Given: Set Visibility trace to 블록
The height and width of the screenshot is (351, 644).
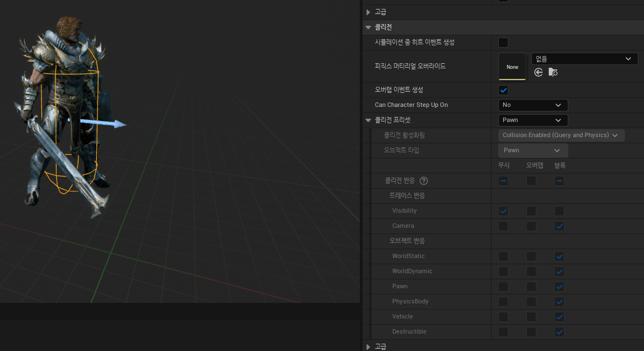Looking at the screenshot, I should pyautogui.click(x=559, y=211).
